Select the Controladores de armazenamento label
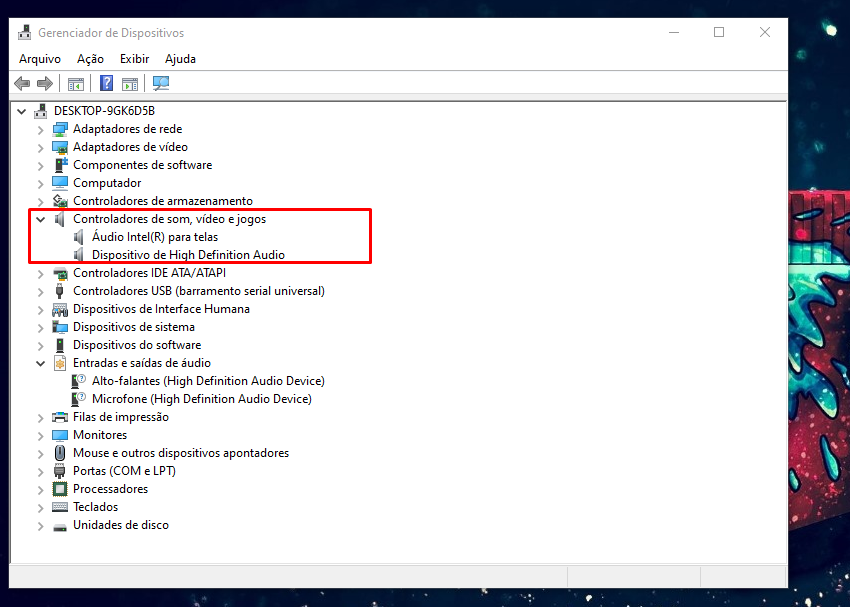 coord(163,201)
